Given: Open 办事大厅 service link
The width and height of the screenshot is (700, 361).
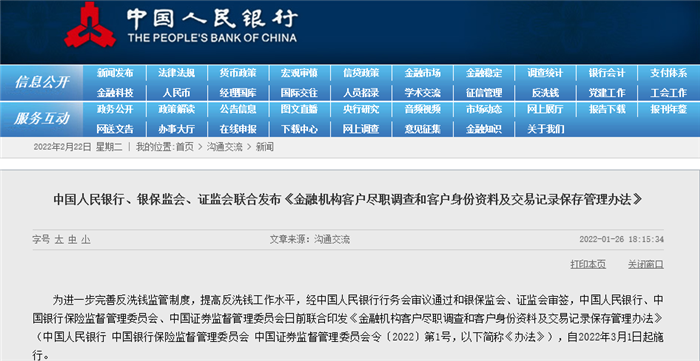Looking at the screenshot, I should (x=176, y=129).
